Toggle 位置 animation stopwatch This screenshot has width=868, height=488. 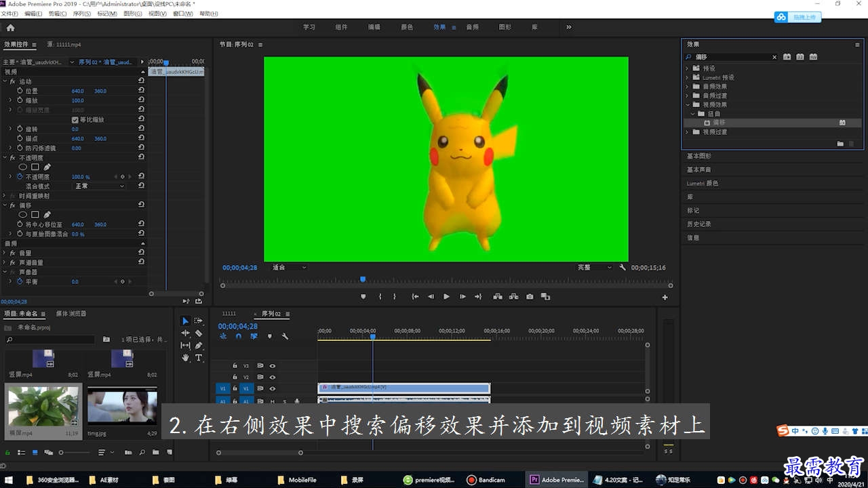click(x=20, y=91)
